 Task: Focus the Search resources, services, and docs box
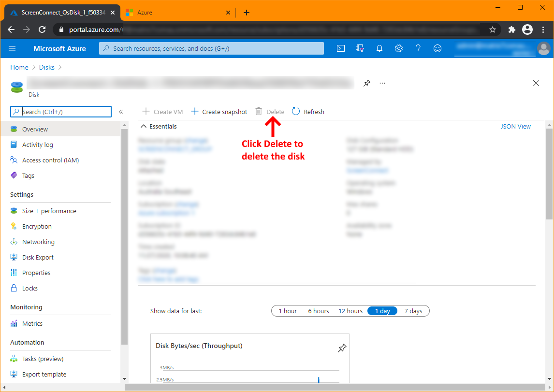[211, 48]
